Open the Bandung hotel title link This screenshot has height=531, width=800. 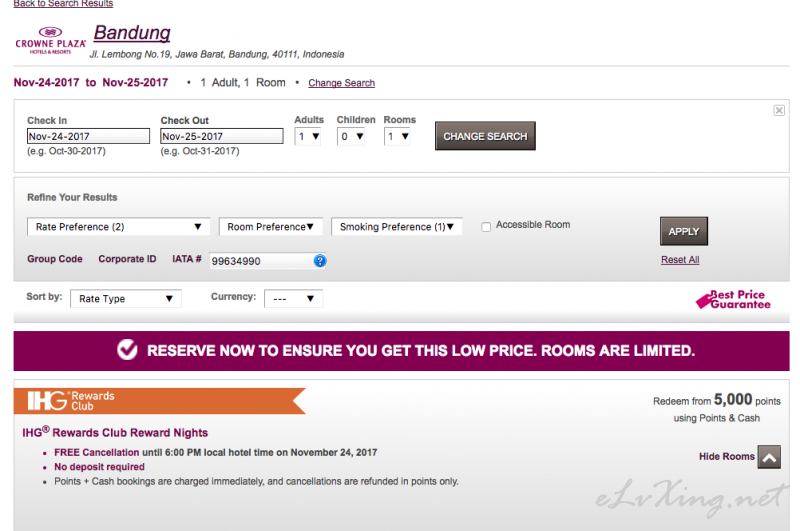132,33
